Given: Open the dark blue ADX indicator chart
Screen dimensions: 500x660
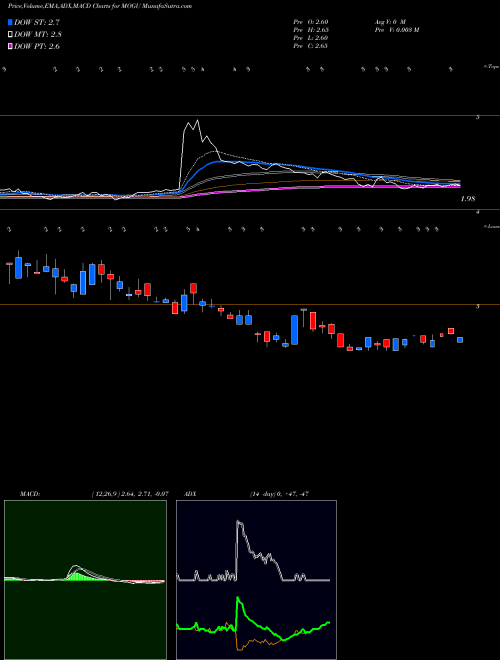Looking at the screenshot, I should (256, 580).
